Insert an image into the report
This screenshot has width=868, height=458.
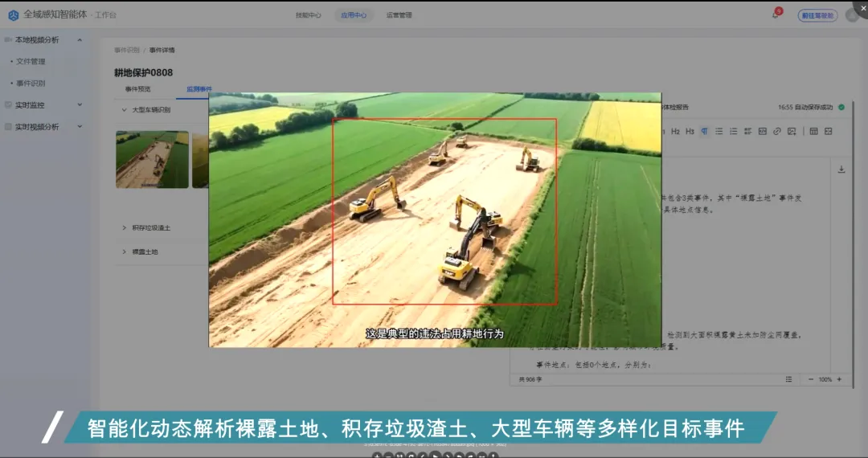(791, 131)
